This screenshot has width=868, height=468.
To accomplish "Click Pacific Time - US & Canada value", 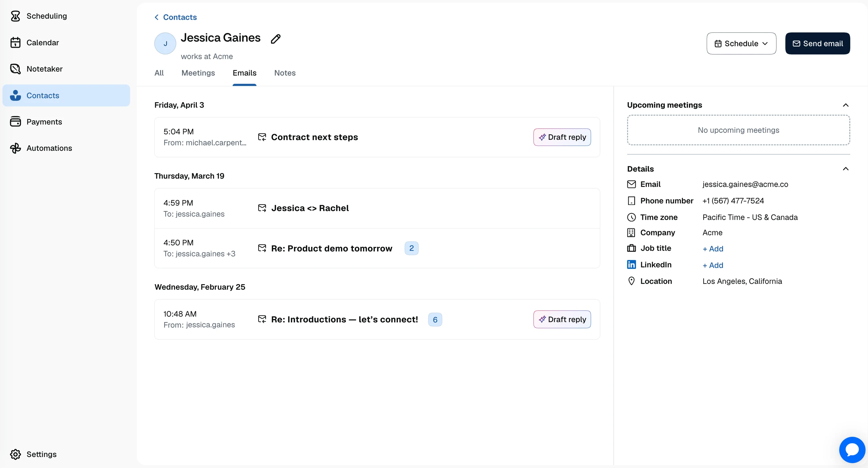I will [x=750, y=217].
